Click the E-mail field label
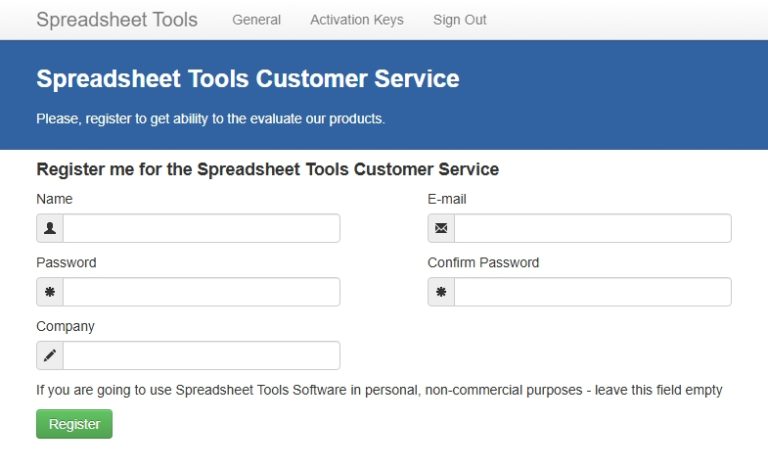The image size is (768, 470). point(447,199)
